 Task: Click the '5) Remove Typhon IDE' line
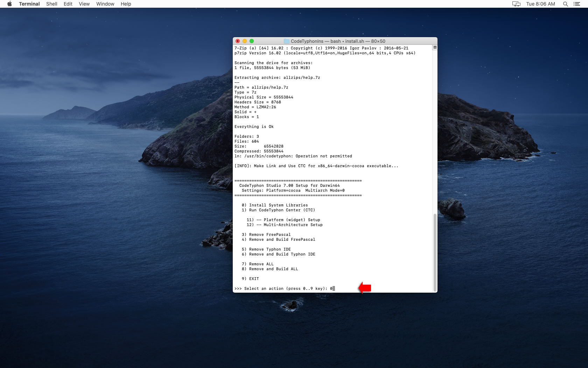coord(266,249)
